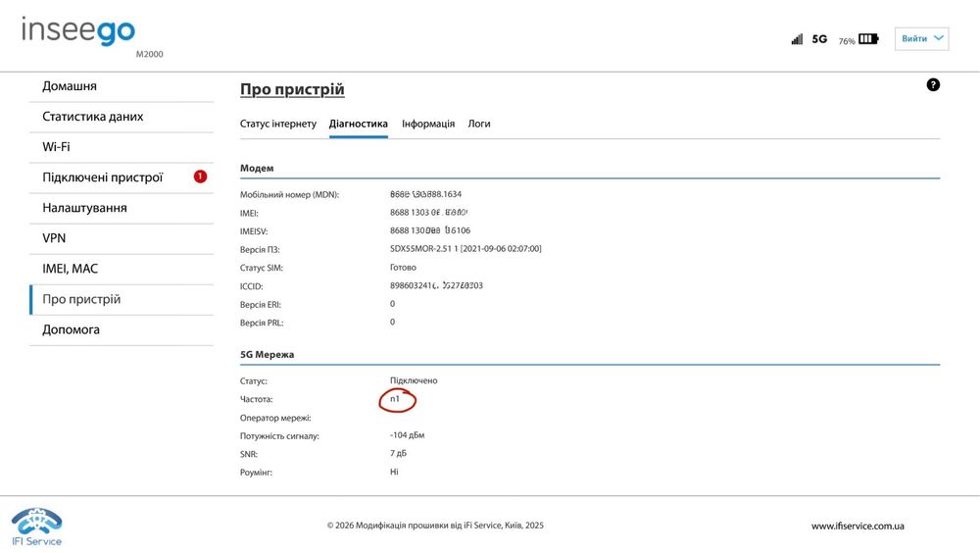
Task: Click the 7 дБ SNR value
Action: [398, 453]
